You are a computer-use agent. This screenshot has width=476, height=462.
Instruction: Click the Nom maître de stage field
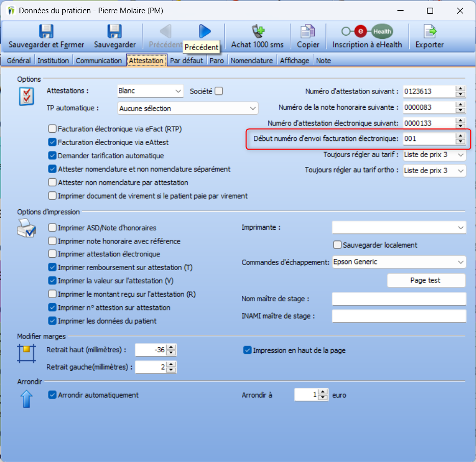(398, 299)
